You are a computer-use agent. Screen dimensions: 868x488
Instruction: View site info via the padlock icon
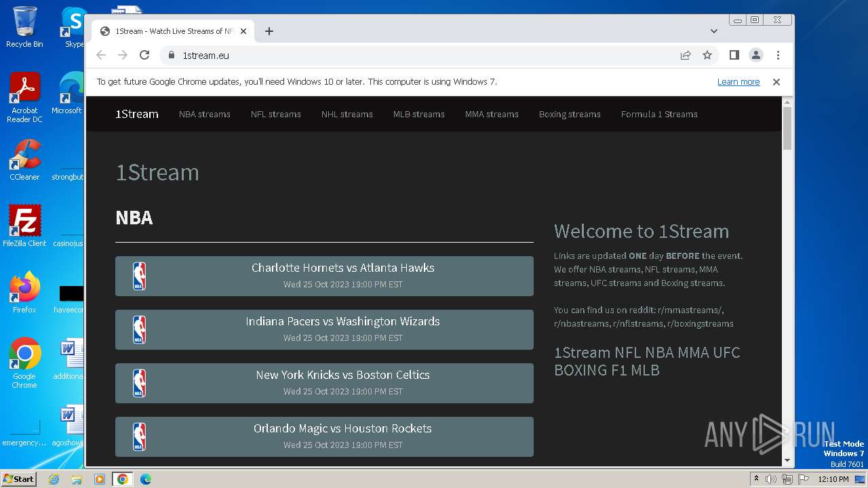click(x=171, y=55)
